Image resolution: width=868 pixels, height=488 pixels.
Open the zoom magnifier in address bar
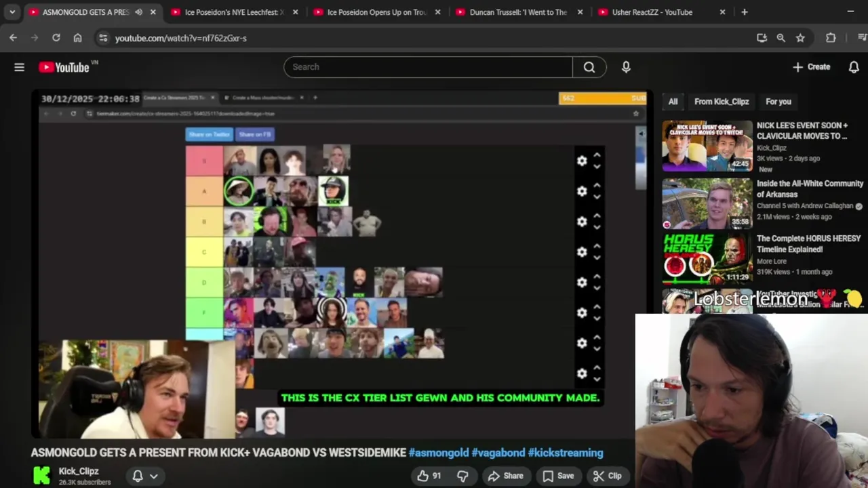point(781,38)
